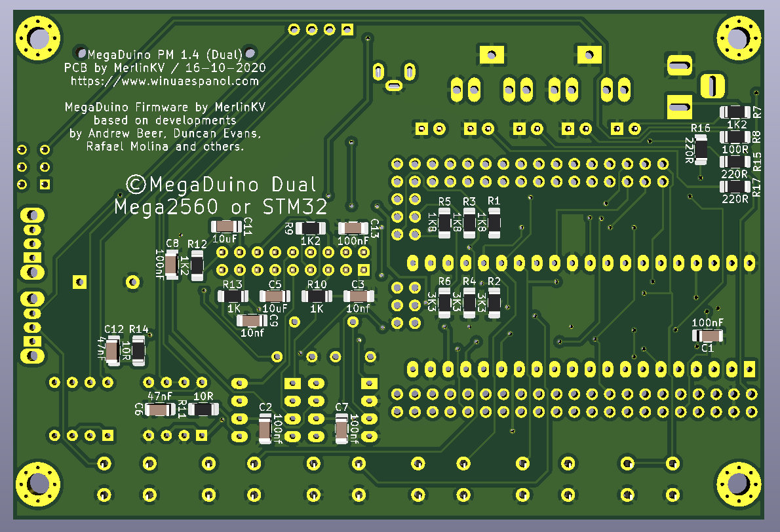Select the R17 220R resistor
This screenshot has width=780, height=532.
click(x=735, y=187)
